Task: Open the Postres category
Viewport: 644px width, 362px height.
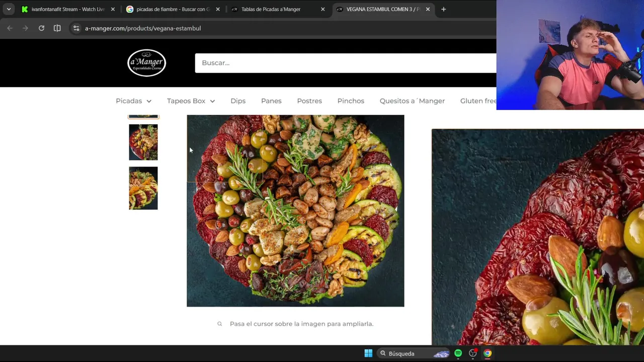Action: click(x=309, y=101)
